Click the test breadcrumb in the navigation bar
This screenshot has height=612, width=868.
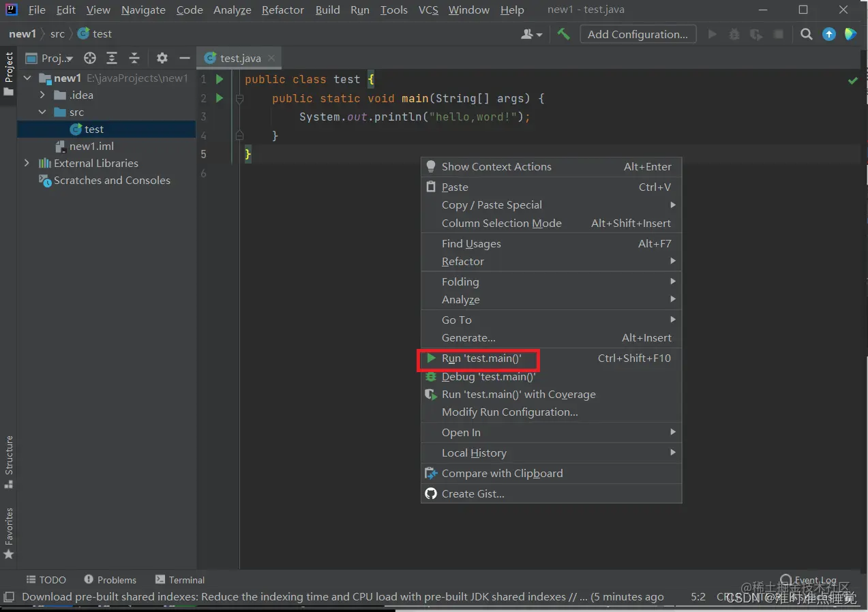(x=95, y=34)
